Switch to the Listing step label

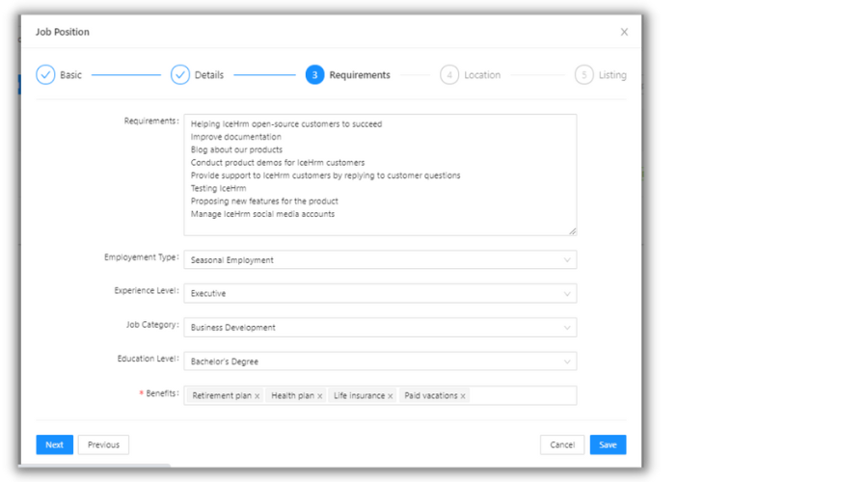[611, 75]
